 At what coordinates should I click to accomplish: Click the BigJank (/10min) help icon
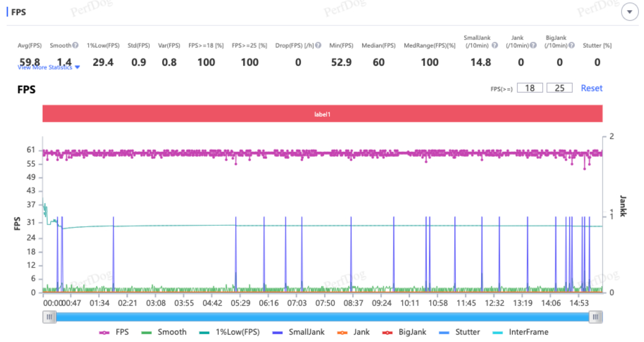(572, 45)
